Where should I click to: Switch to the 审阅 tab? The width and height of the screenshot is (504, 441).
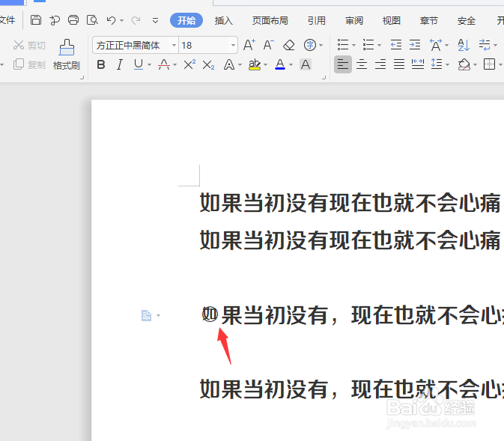pyautogui.click(x=354, y=20)
